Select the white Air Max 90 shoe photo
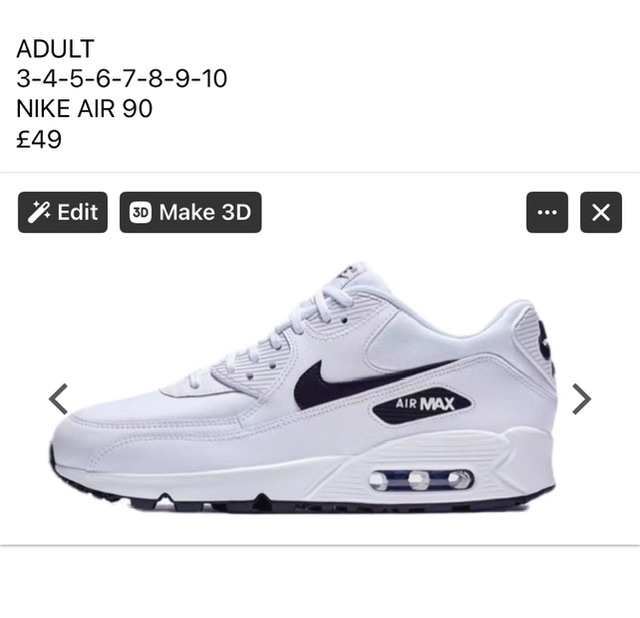Screen dimensions: 640x618 click(x=303, y=388)
